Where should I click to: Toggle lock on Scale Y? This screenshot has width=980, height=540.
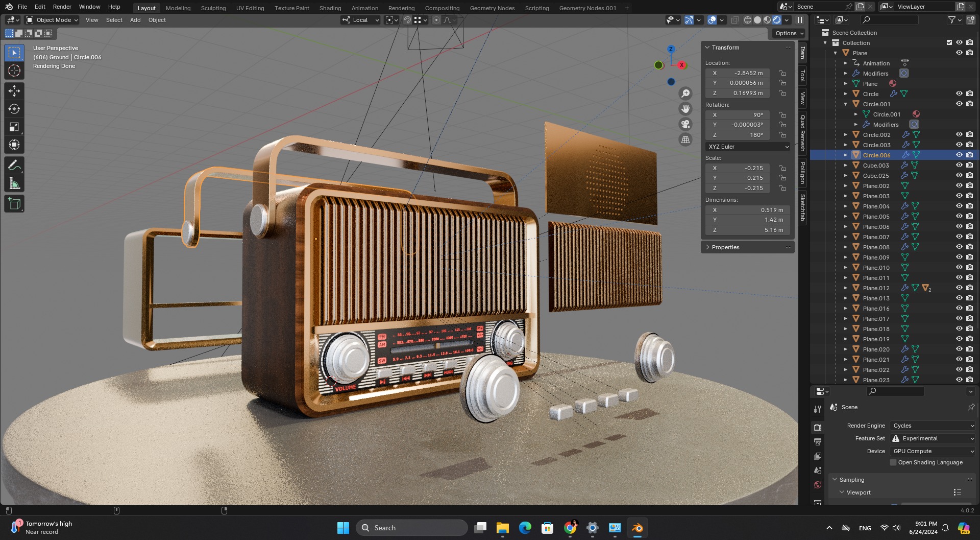pyautogui.click(x=782, y=178)
